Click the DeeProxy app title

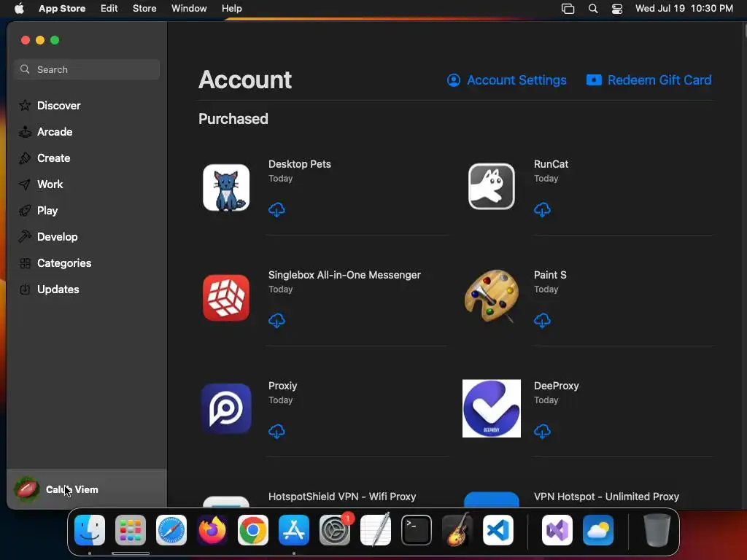coord(557,386)
